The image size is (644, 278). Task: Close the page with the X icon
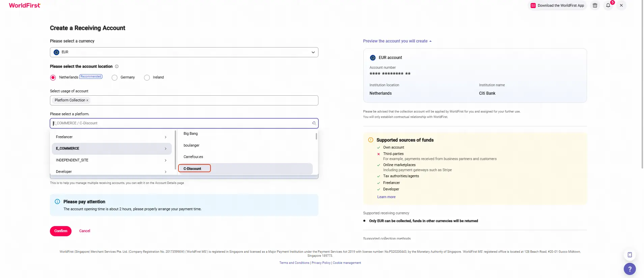621,5
